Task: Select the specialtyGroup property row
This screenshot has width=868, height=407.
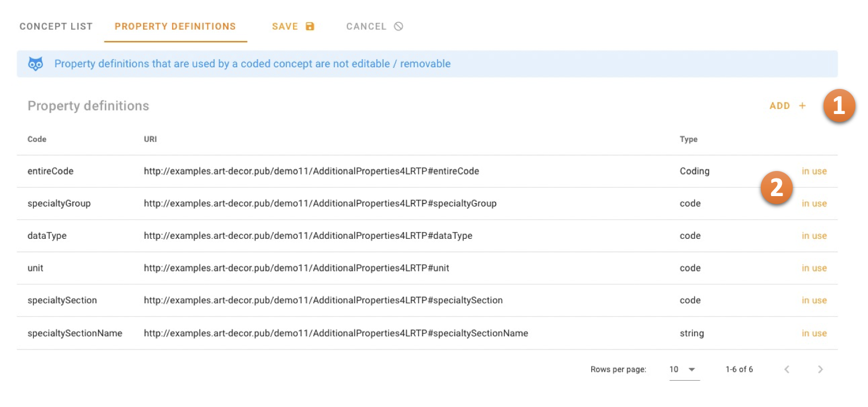Action: pos(59,203)
